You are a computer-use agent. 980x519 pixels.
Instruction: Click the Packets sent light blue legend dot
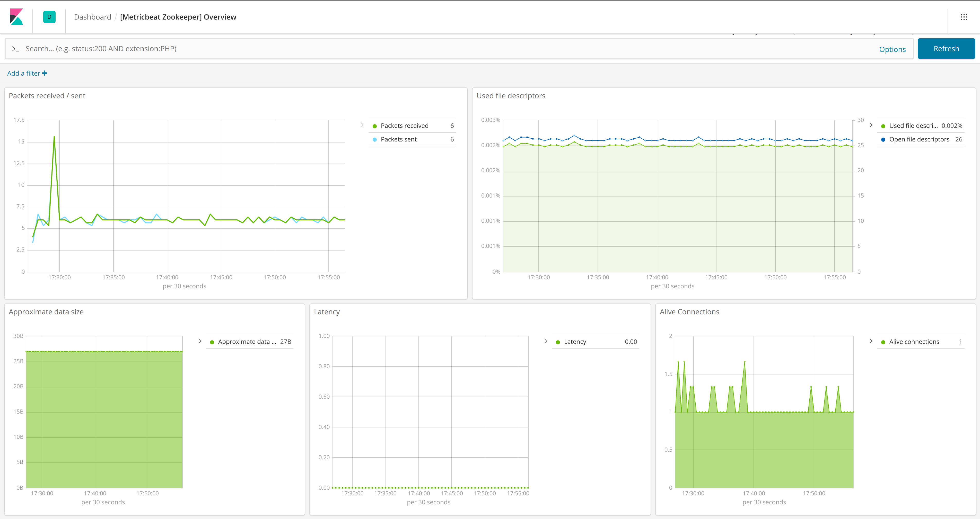coord(375,140)
